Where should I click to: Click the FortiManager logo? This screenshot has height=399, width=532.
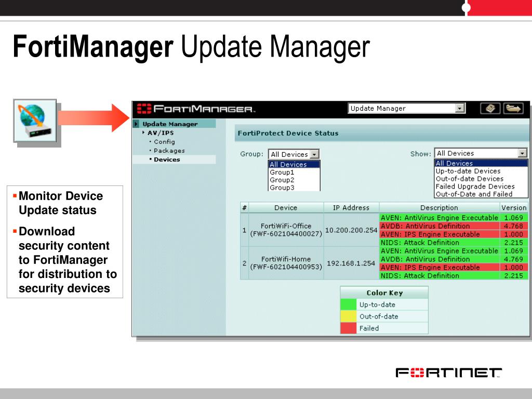[196, 109]
